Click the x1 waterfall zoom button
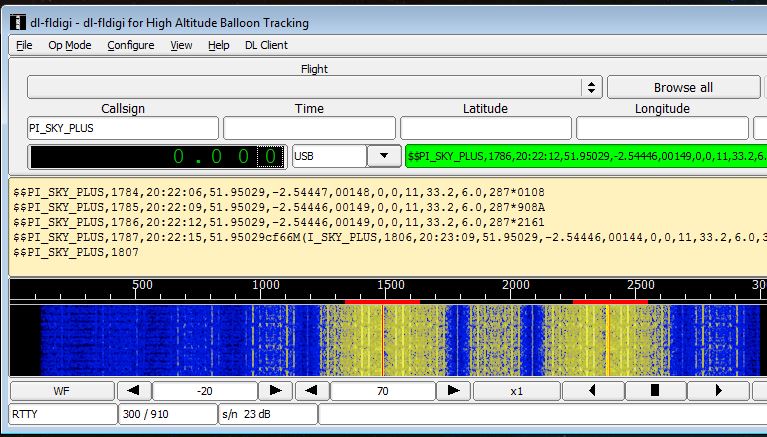 click(517, 391)
